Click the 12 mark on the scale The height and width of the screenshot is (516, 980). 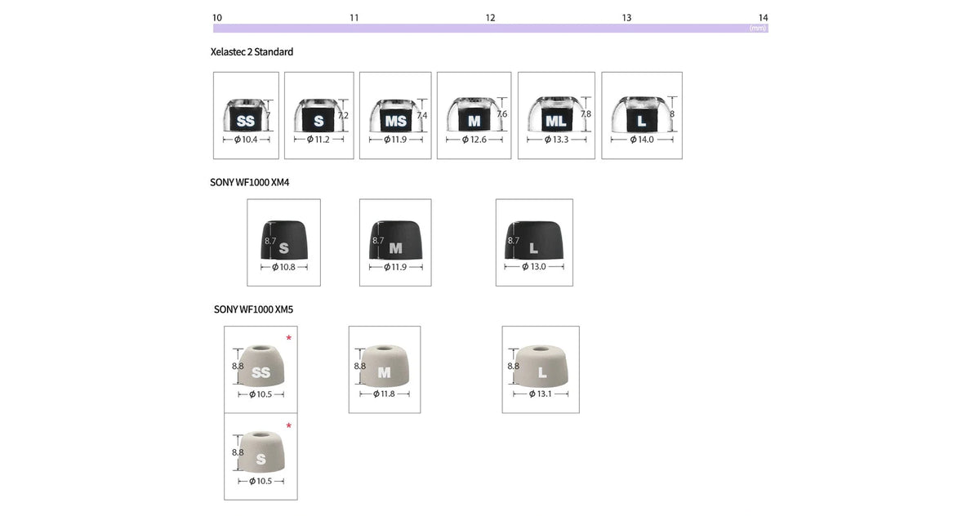[490, 17]
